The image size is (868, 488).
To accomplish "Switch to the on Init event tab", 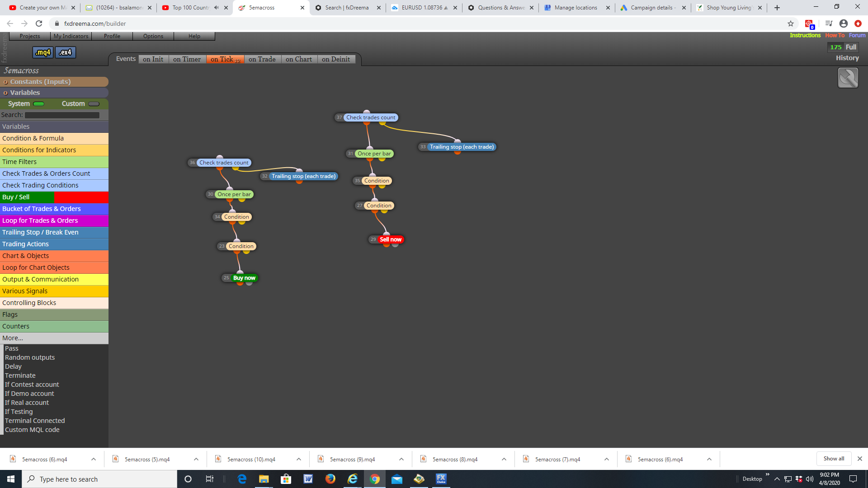I will pos(153,59).
